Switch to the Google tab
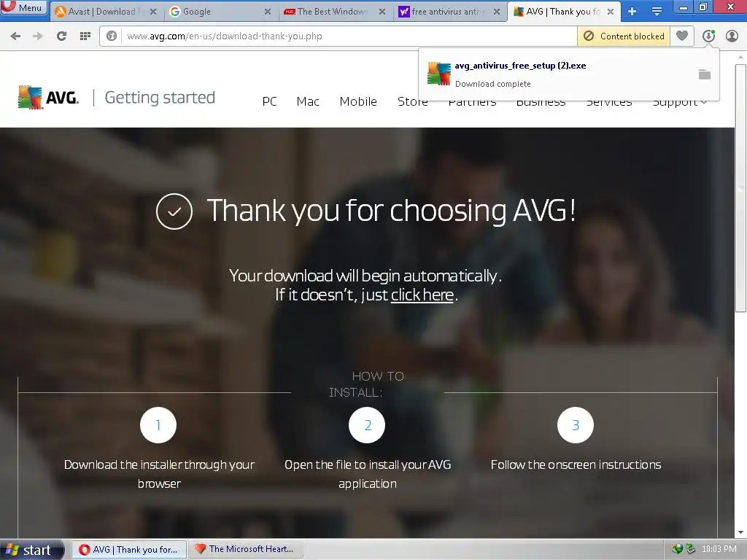This screenshot has height=560, width=747. 220,12
